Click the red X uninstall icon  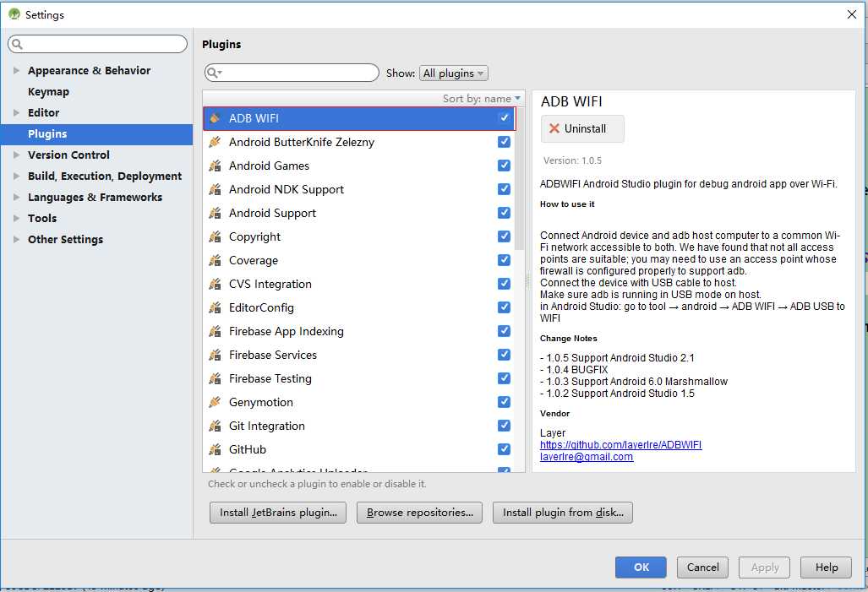tap(554, 128)
